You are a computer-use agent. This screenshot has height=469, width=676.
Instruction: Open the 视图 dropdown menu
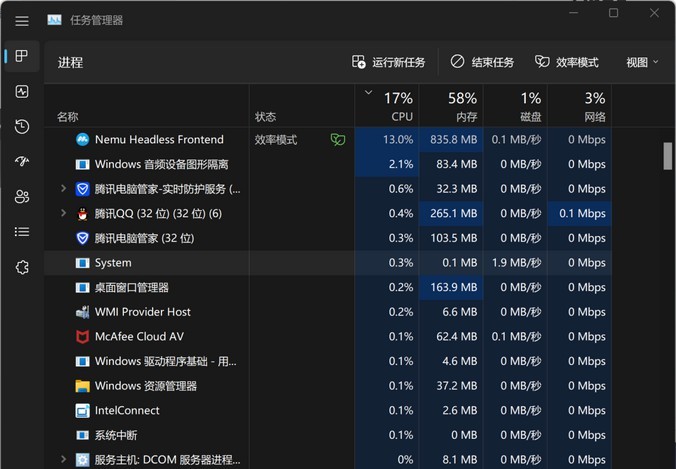(x=642, y=63)
